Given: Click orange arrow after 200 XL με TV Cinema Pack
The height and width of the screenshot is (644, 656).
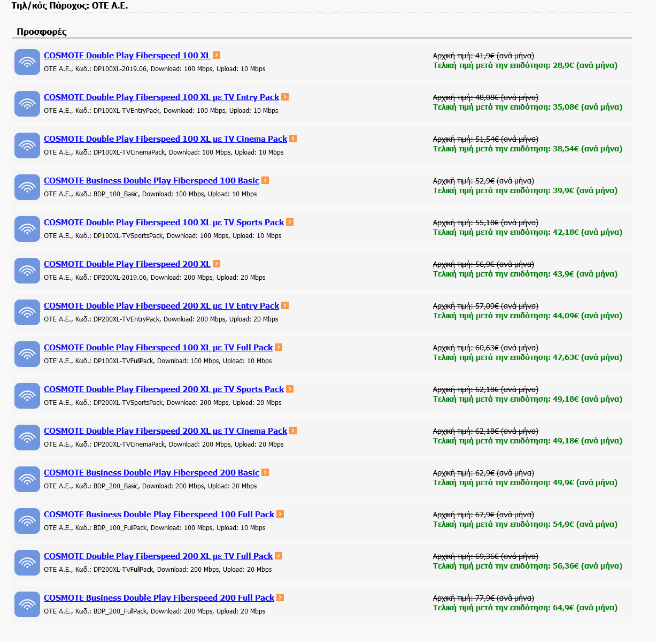Looking at the screenshot, I should 293,431.
